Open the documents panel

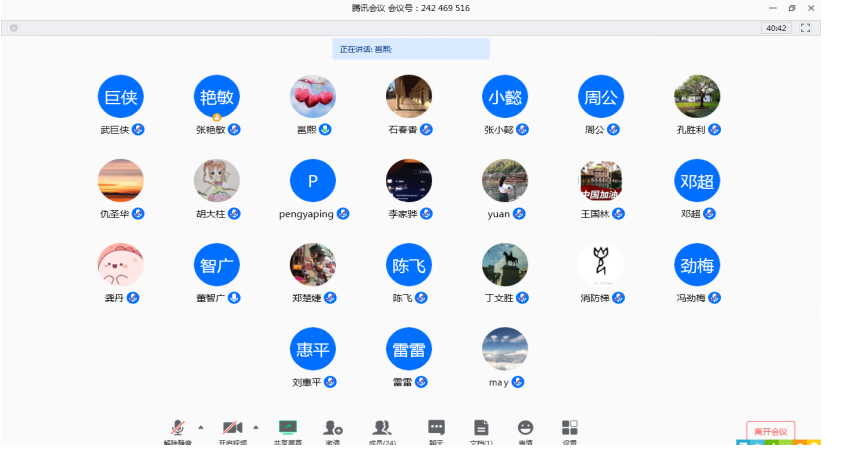[481, 428]
